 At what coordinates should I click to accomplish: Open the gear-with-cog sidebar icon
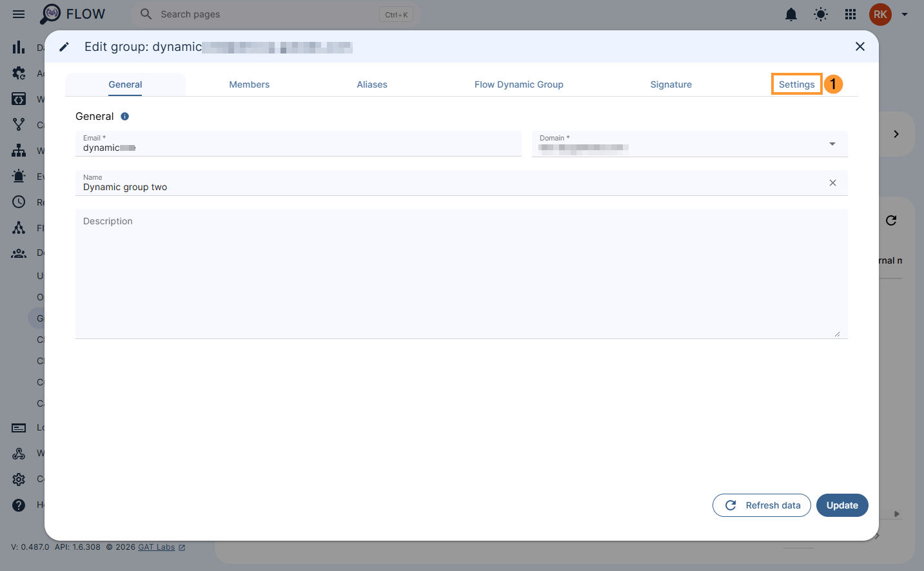(x=19, y=73)
